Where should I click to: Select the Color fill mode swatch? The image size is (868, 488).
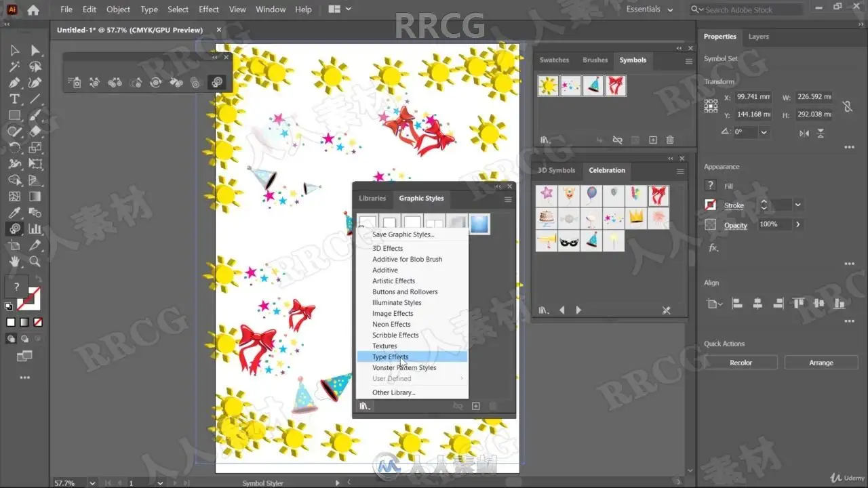11,322
